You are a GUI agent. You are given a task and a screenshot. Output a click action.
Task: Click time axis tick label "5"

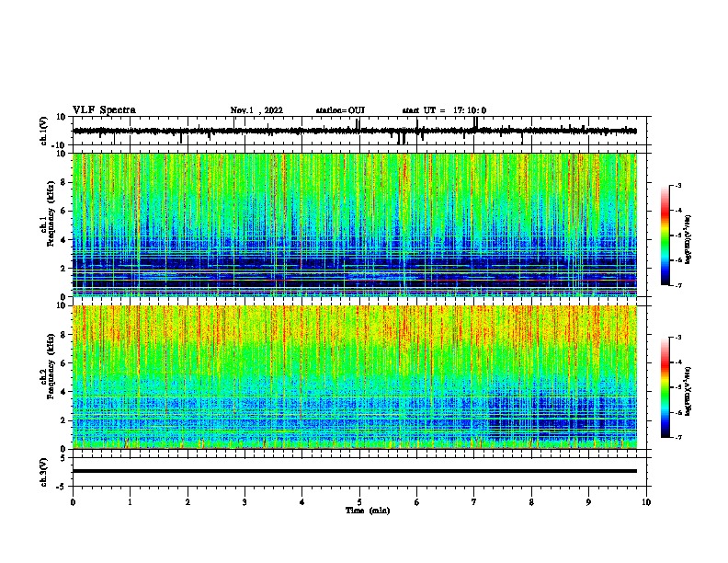359,502
